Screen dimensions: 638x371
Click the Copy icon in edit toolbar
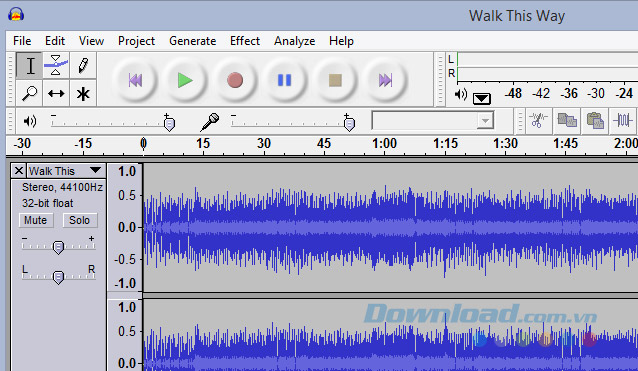point(567,121)
